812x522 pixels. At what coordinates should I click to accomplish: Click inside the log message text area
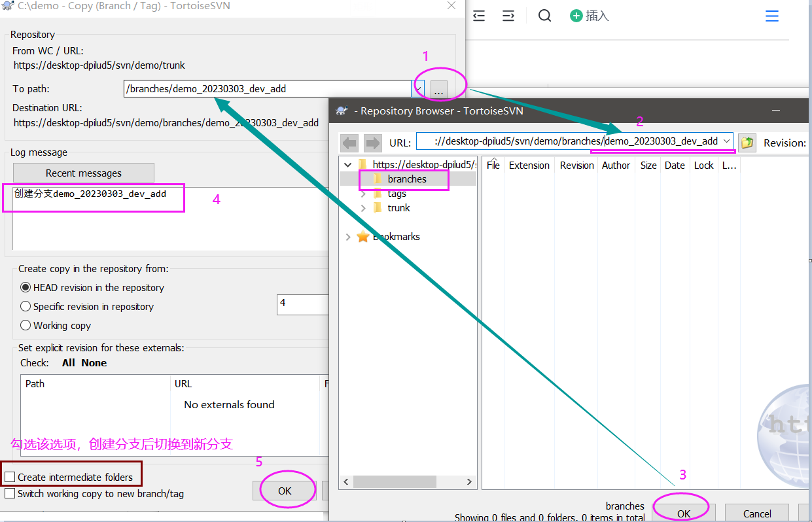tap(170, 218)
